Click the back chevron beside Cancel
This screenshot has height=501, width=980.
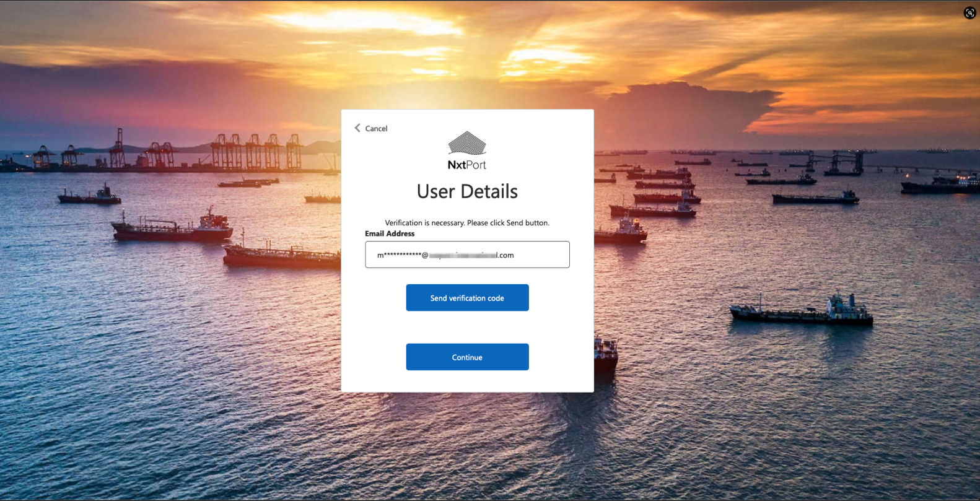point(357,128)
